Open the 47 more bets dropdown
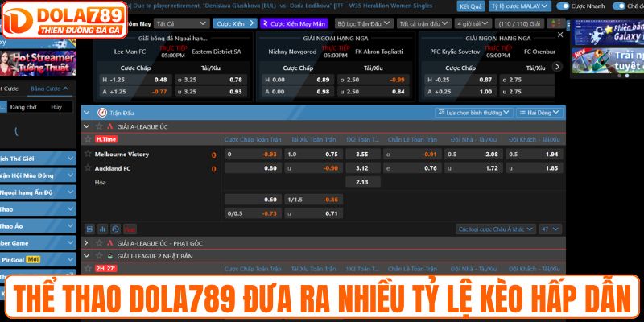The image size is (644, 322). click(x=551, y=229)
